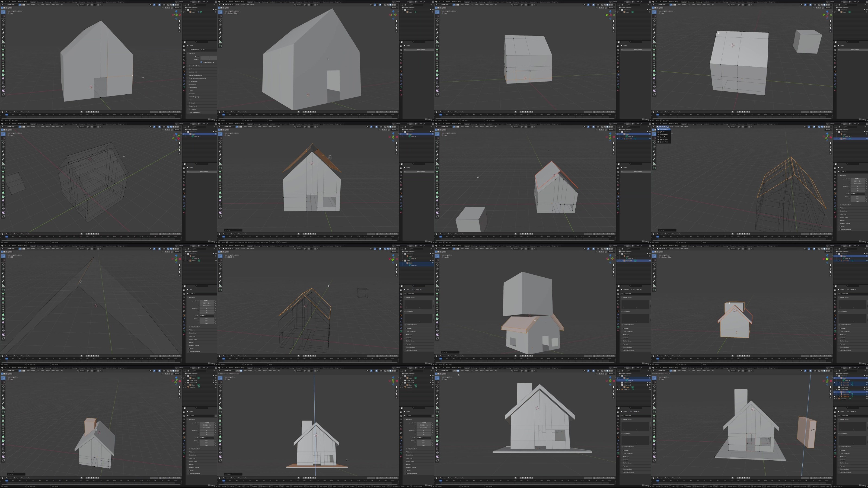
Task: Select Extrude Region tool in the render-settings view
Action: point(3,50)
